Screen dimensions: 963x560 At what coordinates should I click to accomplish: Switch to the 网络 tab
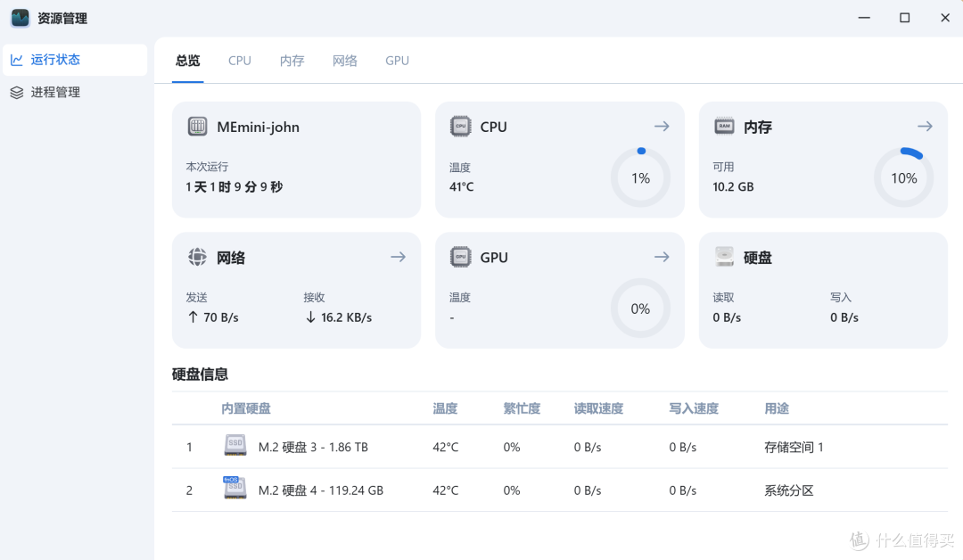click(x=344, y=61)
